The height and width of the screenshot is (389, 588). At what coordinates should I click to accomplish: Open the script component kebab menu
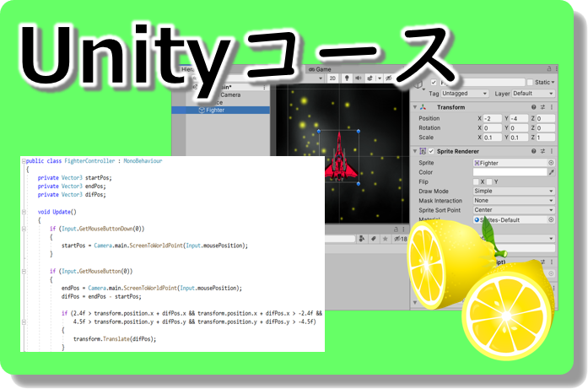point(552,262)
